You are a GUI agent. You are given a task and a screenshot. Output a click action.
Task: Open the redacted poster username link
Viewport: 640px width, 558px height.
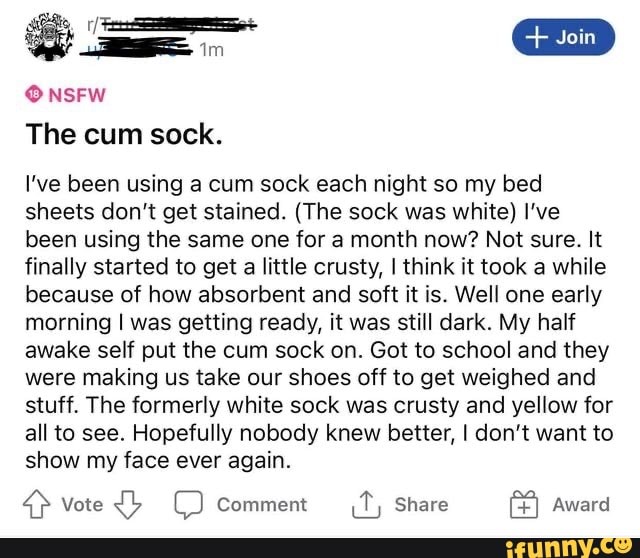click(136, 48)
